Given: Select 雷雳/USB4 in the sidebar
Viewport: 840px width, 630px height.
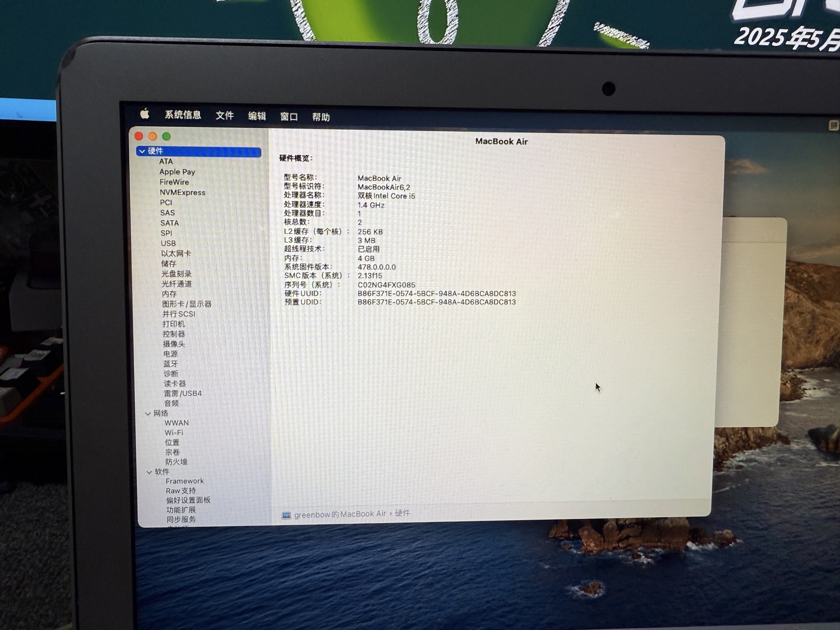Looking at the screenshot, I should pos(183,393).
